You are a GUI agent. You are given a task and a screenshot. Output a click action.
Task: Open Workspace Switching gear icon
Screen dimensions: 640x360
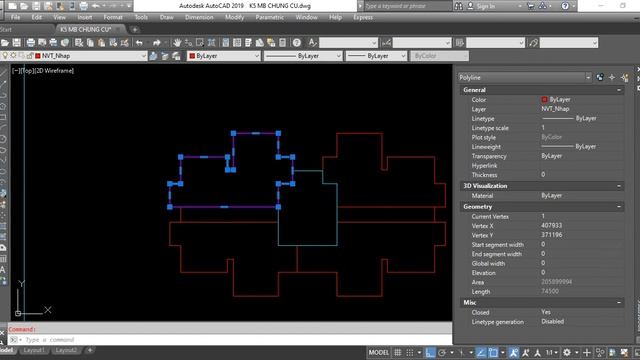[567, 352]
